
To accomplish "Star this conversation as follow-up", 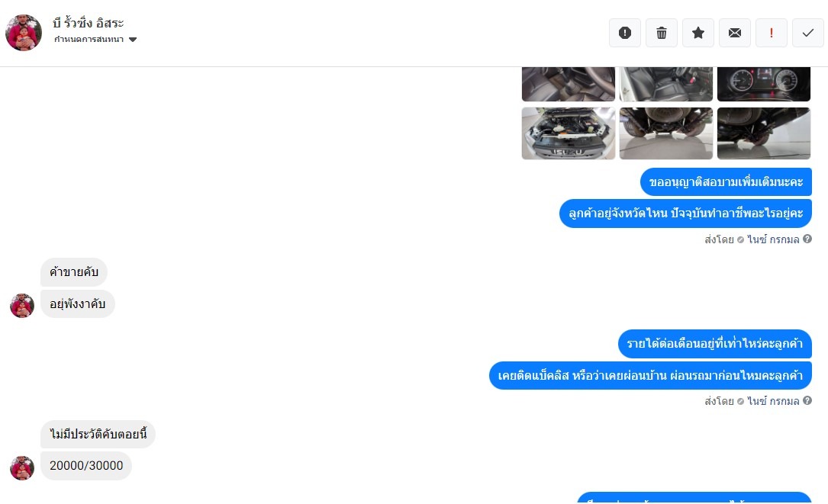I will (x=698, y=33).
